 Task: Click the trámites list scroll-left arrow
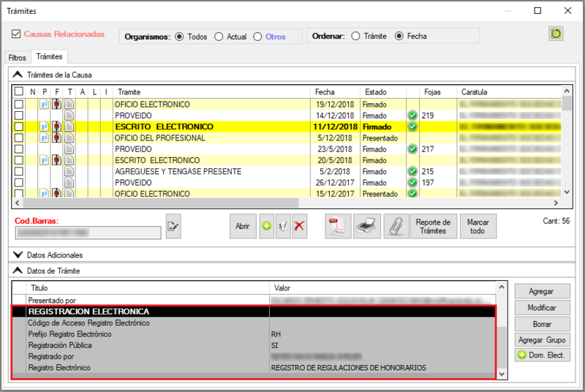click(x=17, y=203)
